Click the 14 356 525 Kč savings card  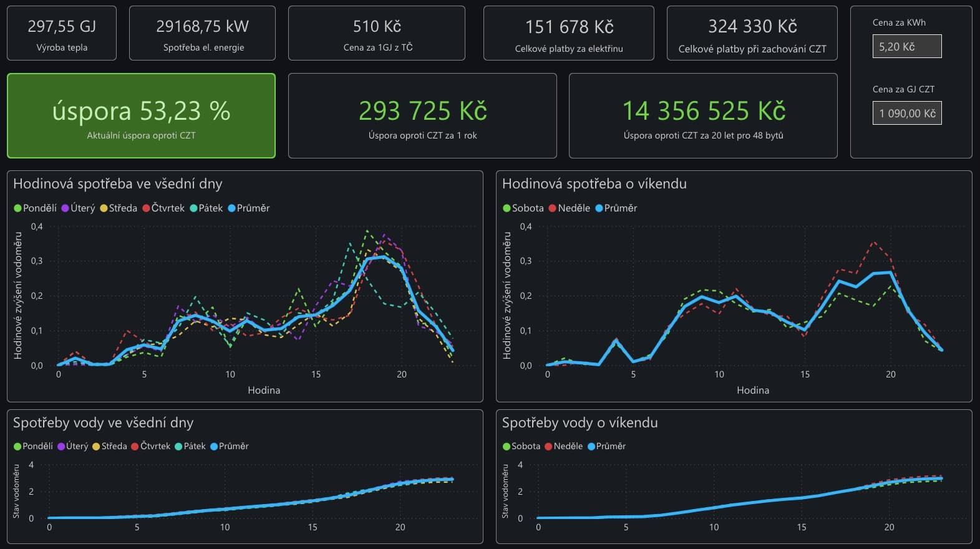(703, 116)
